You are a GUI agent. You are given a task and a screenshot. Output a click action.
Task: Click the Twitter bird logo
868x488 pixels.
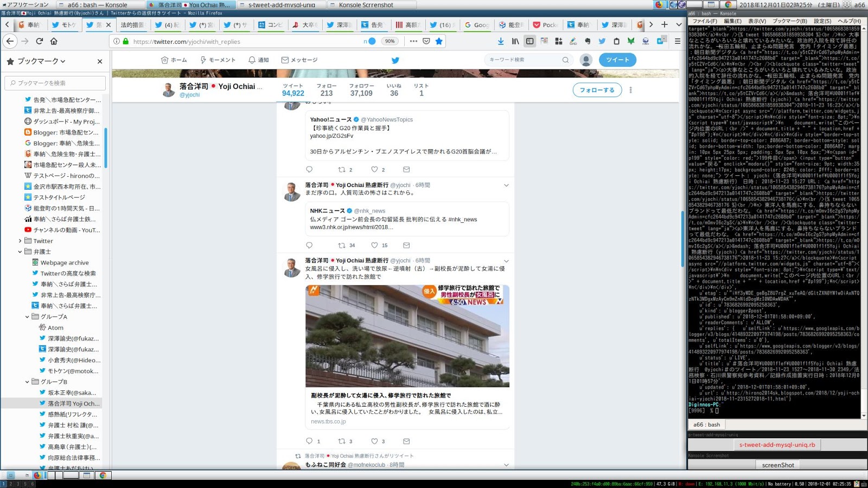click(395, 60)
